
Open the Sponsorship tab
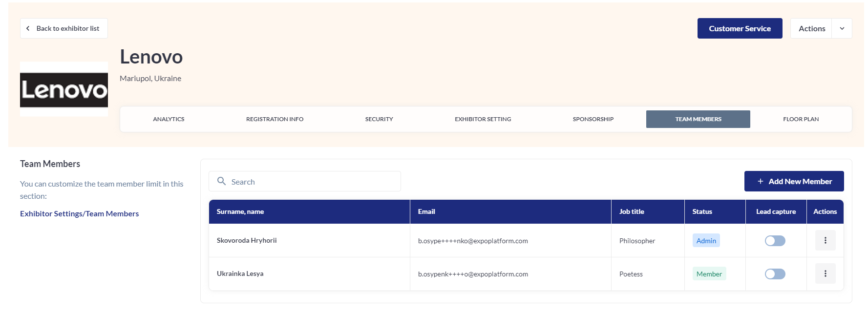[x=593, y=119]
